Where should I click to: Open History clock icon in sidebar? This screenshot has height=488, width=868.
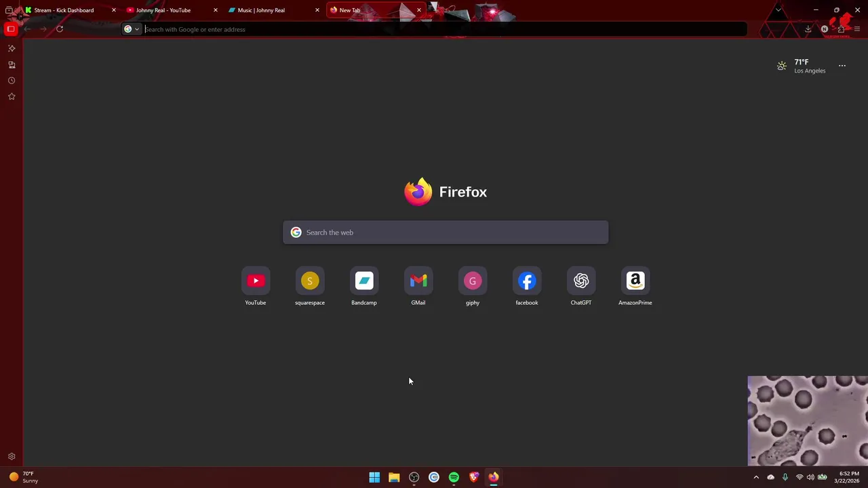click(12, 81)
